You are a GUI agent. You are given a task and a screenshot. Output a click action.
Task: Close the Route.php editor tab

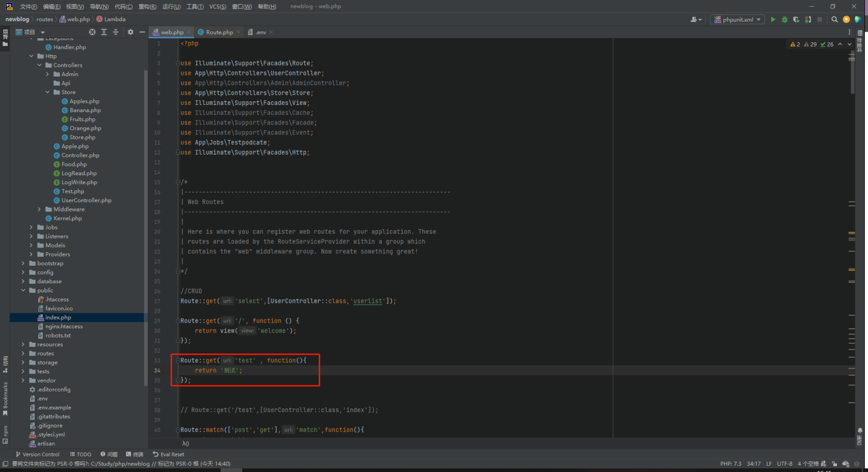point(238,32)
